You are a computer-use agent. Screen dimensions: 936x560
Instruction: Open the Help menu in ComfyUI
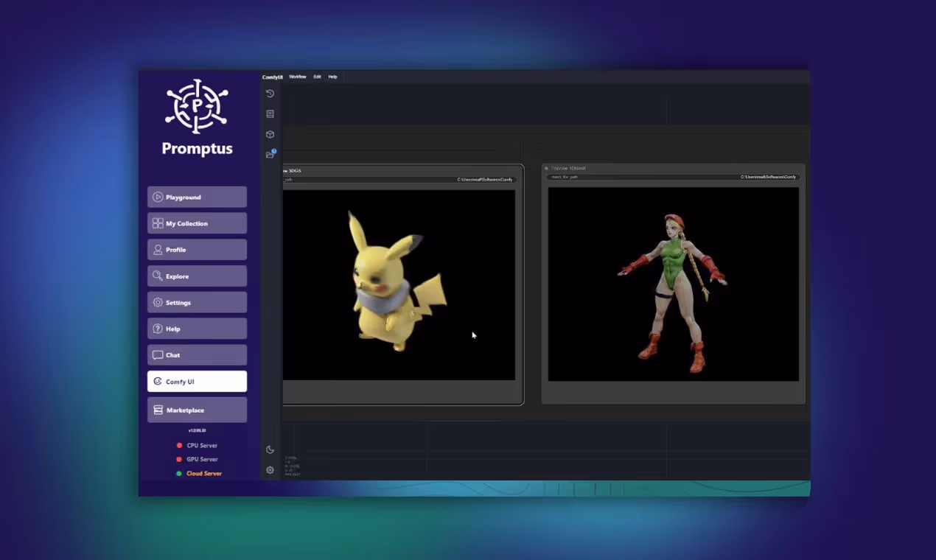pos(332,77)
